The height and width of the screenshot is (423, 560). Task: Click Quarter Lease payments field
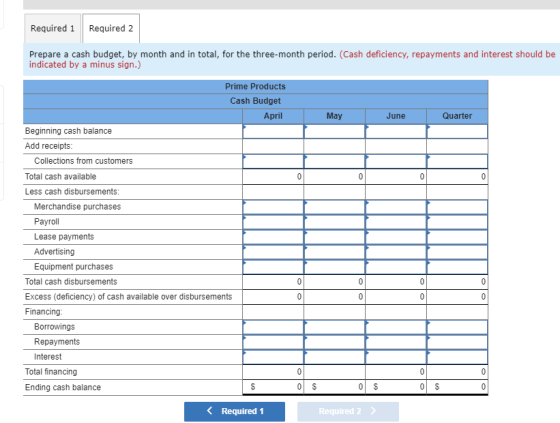point(458,237)
